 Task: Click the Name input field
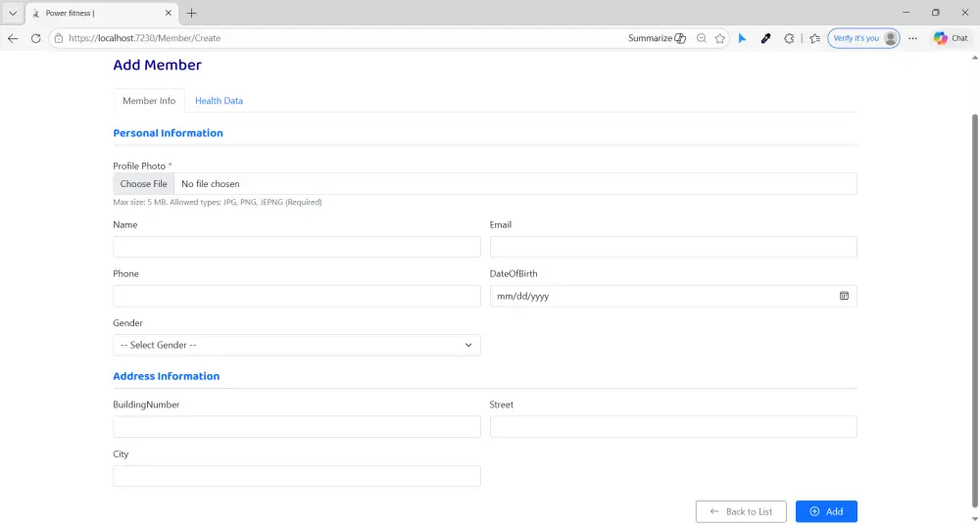[296, 247]
